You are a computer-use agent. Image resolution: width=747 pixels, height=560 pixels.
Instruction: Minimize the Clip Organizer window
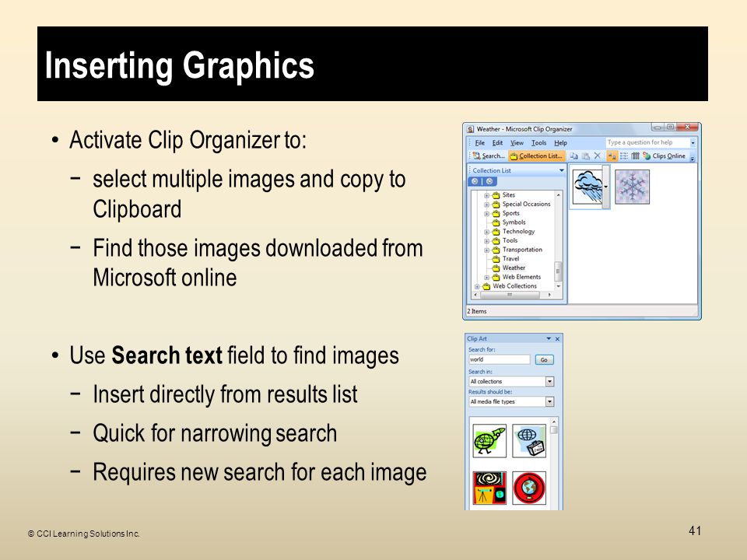point(658,127)
